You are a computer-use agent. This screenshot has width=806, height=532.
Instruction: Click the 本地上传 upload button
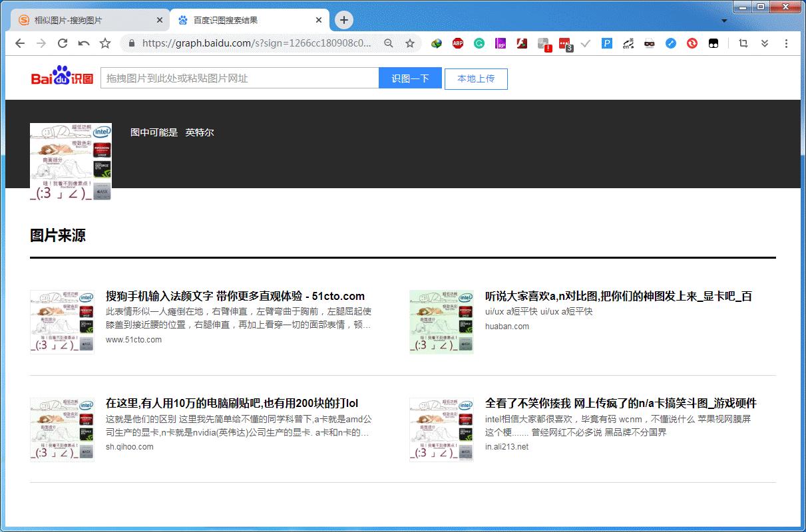(475, 78)
